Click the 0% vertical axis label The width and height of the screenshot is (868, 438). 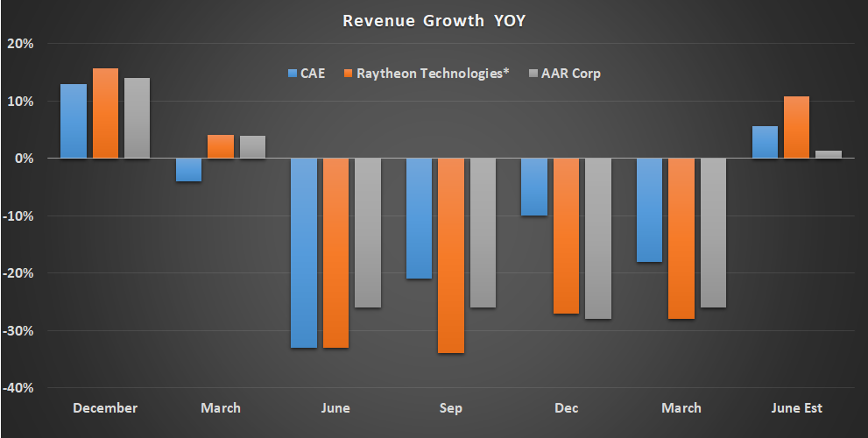[25, 159]
